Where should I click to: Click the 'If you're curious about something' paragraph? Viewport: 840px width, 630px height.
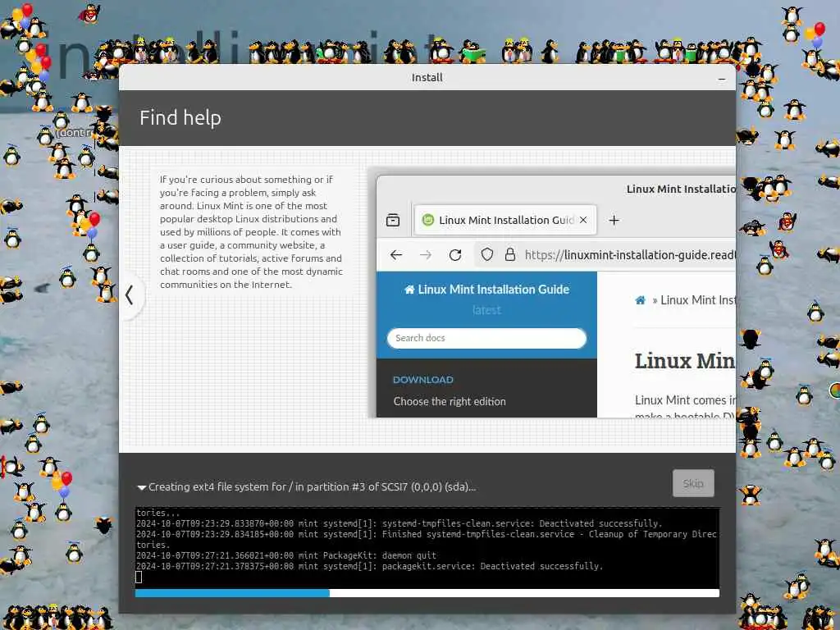(251, 232)
